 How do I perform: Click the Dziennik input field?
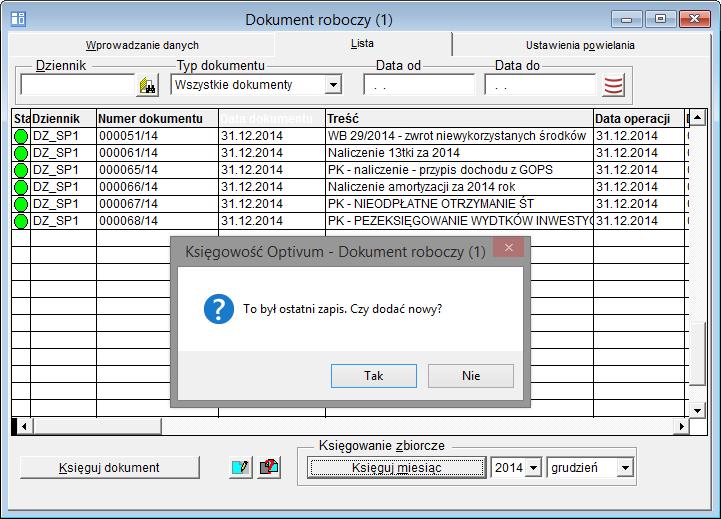click(x=77, y=85)
